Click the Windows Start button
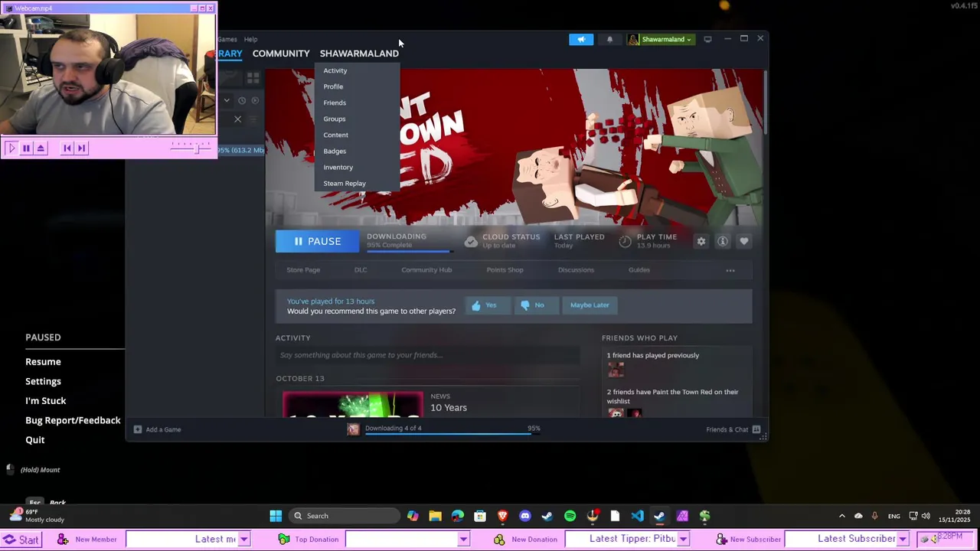980x551 pixels. [276, 516]
